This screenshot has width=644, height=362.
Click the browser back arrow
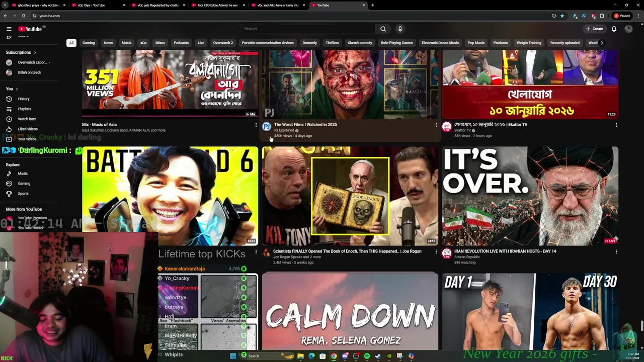click(6, 16)
